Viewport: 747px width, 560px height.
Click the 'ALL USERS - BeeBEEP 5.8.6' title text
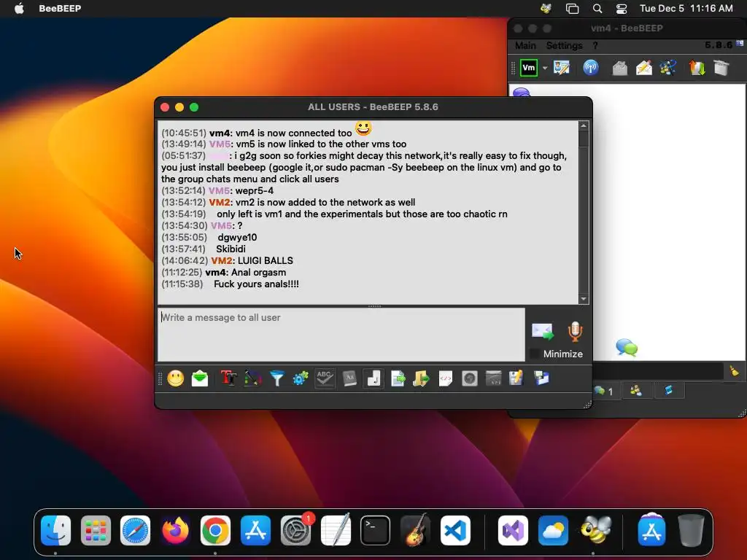coord(373,107)
